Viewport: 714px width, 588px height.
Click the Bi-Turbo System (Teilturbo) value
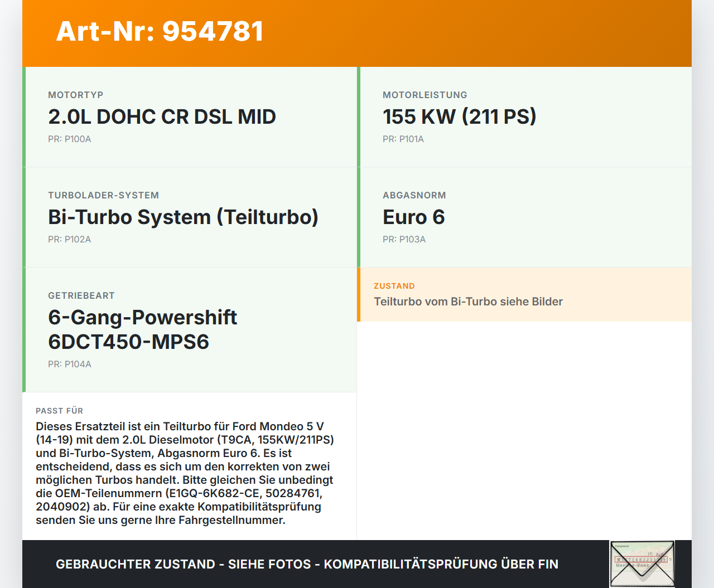tap(183, 217)
